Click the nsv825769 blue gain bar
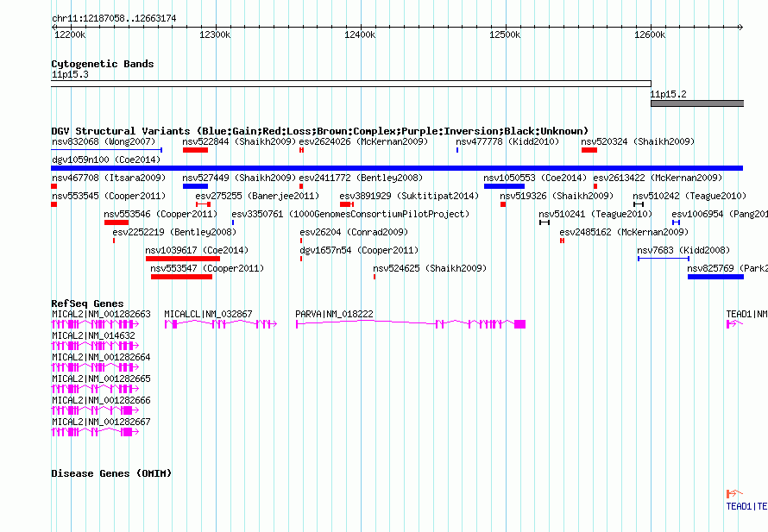The image size is (768, 532). click(x=715, y=277)
